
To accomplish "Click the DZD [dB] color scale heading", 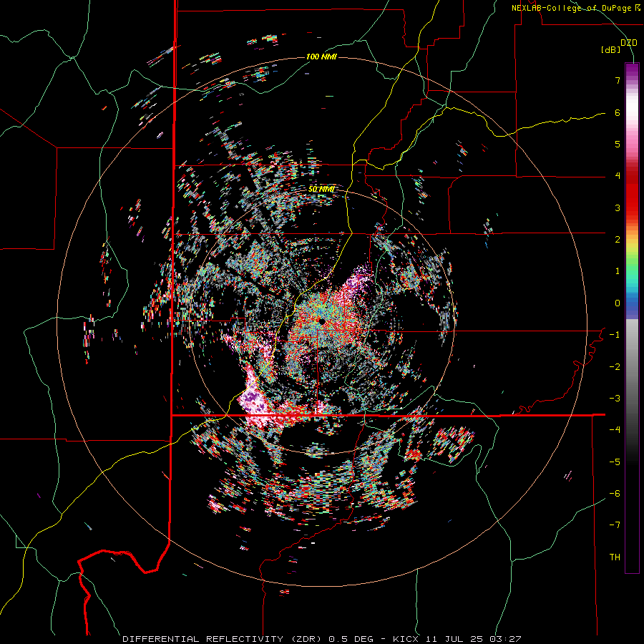I will coord(619,46).
